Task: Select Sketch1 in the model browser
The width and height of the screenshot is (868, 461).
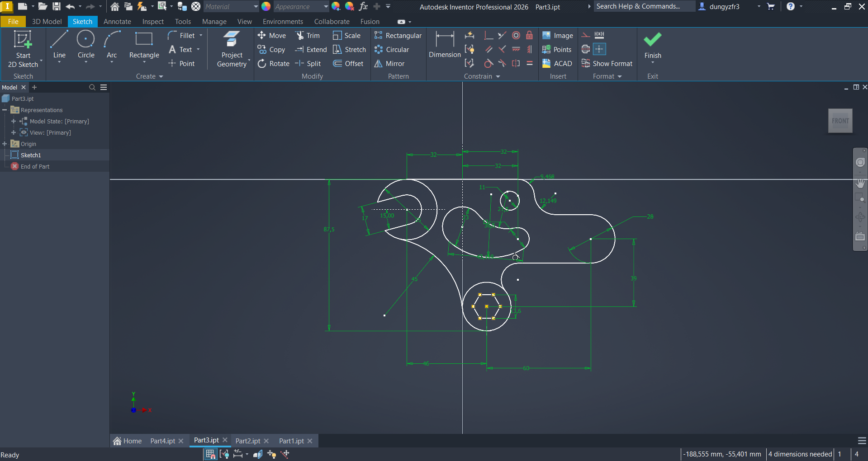Action: (31, 155)
